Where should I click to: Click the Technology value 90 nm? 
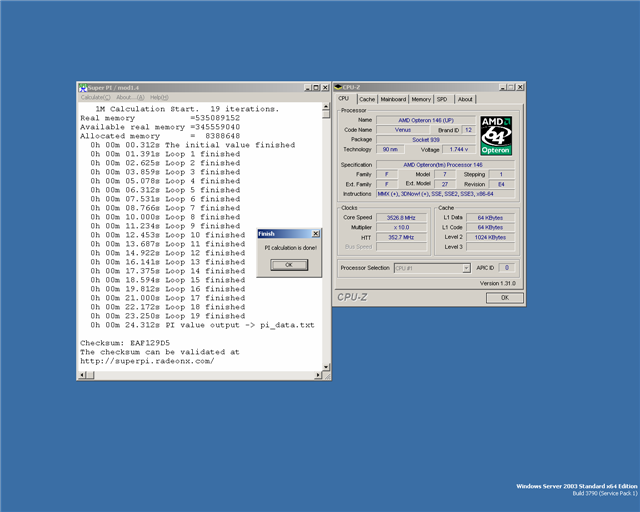[390, 149]
